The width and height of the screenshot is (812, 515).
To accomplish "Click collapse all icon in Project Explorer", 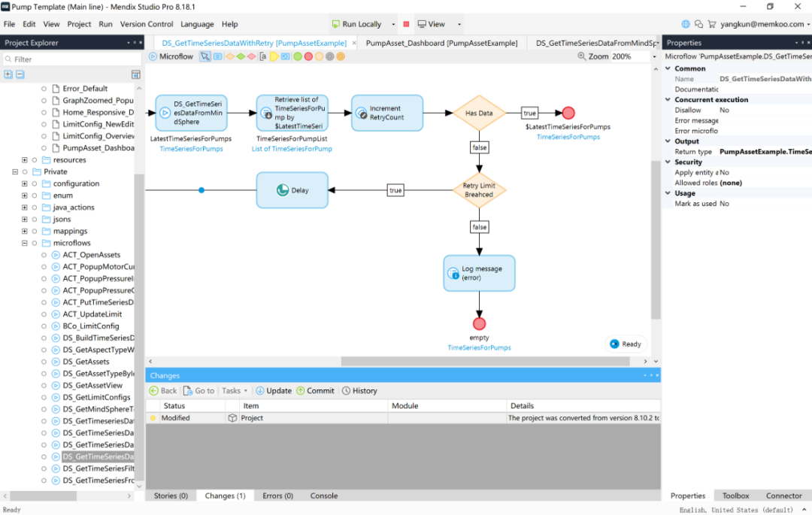I will coord(20,74).
